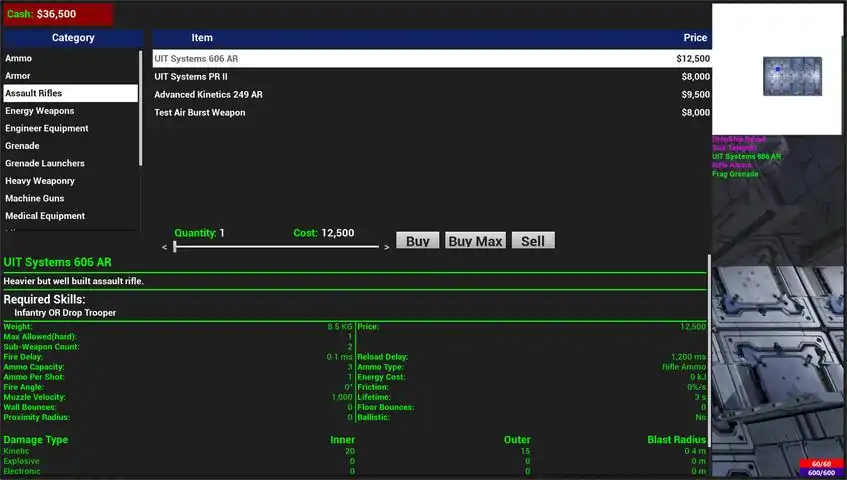Viewport: 847px width, 480px height.
Task: Click the minimap thumbnail
Action: (792, 76)
